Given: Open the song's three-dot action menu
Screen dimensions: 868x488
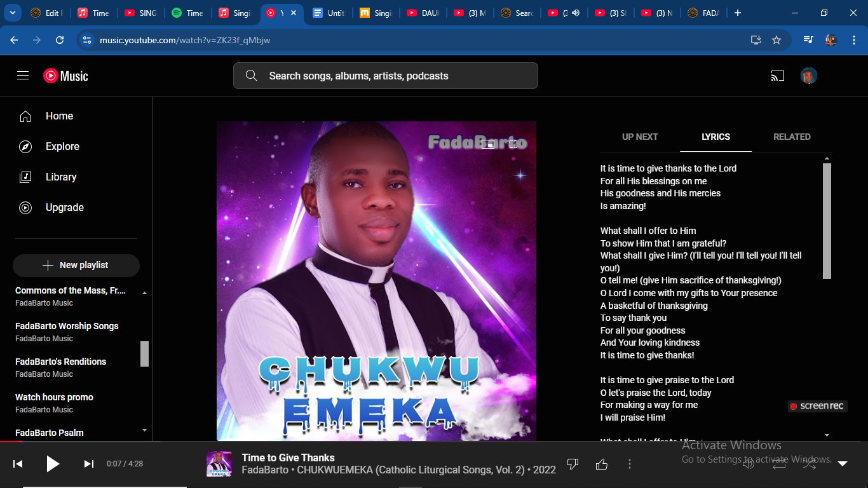Looking at the screenshot, I should click(x=630, y=464).
